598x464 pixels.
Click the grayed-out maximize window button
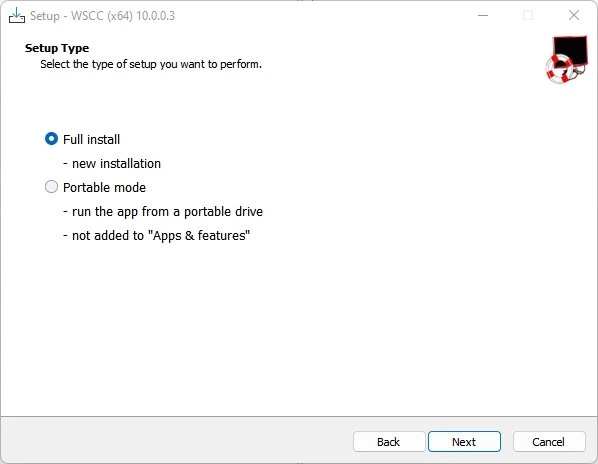click(528, 16)
